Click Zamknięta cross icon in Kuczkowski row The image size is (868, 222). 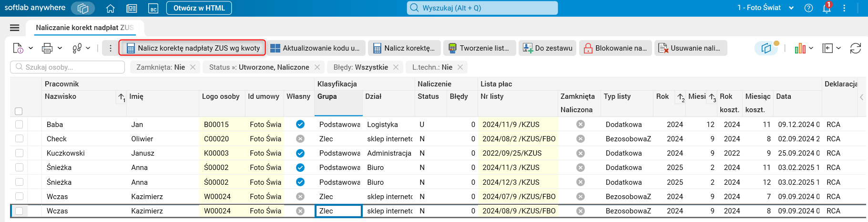pos(580,153)
